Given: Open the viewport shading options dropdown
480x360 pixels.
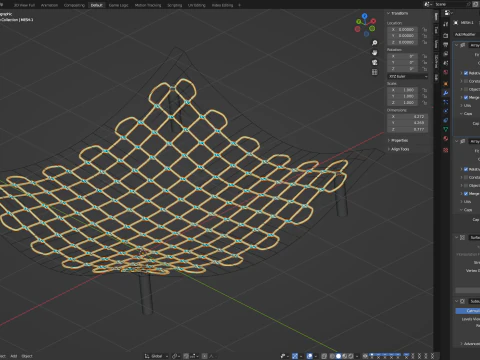Looking at the screenshot, I should pyautogui.click(x=357, y=356).
